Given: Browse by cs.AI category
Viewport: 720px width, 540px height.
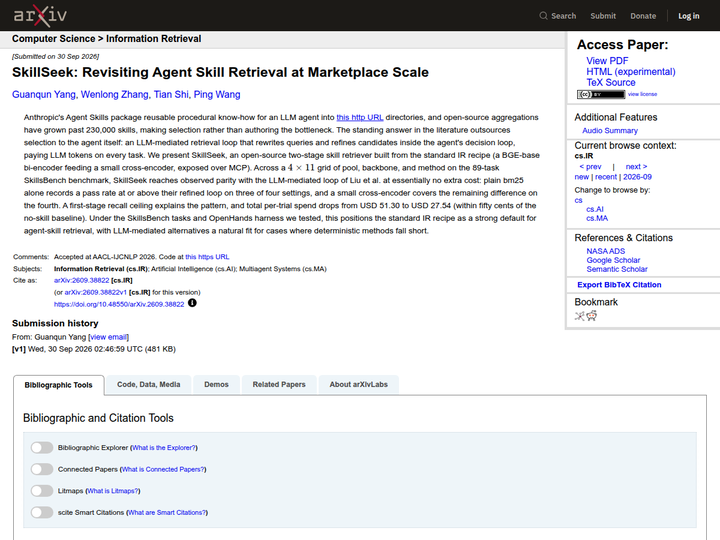Looking at the screenshot, I should pyautogui.click(x=595, y=209).
